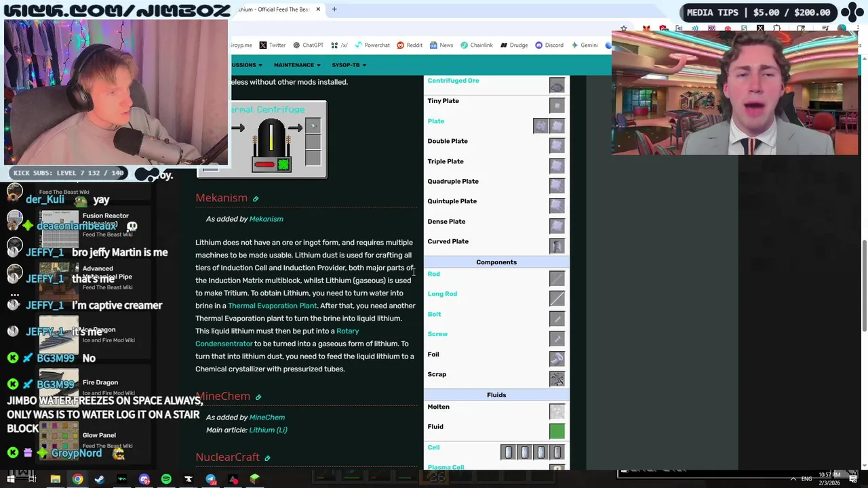This screenshot has width=868, height=488.
Task: Edit the NuclearCraft section via pencil icon
Action: click(x=267, y=459)
